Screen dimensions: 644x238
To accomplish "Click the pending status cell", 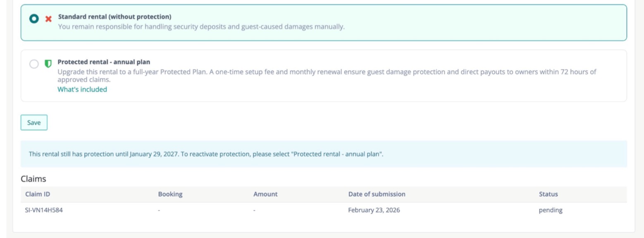I will (x=550, y=210).
